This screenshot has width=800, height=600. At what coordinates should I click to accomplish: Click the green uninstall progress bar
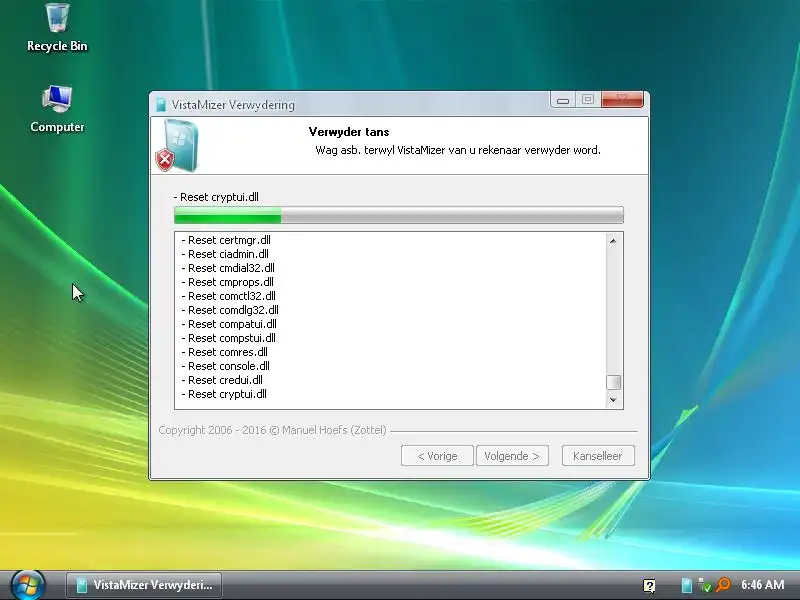coord(398,215)
